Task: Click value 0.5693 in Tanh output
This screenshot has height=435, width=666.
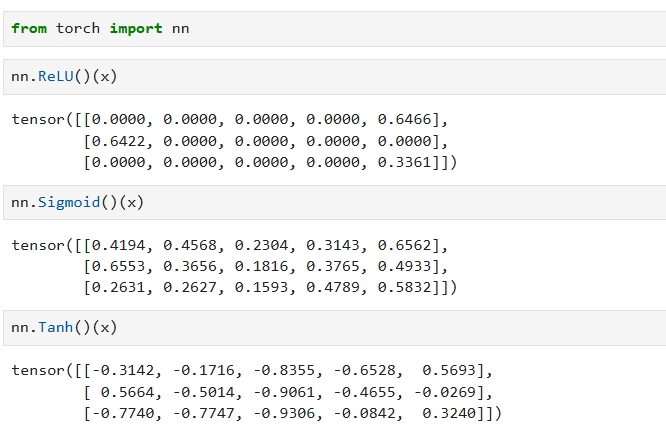Action: [x=449, y=370]
